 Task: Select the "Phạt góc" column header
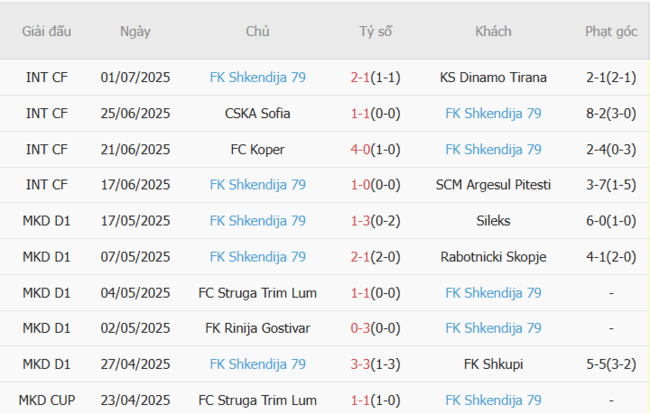coord(611,32)
